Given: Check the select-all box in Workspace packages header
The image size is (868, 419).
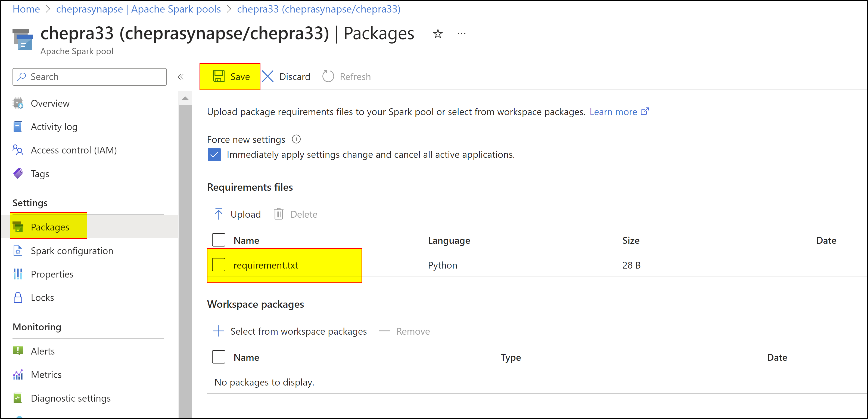Looking at the screenshot, I should click(219, 357).
